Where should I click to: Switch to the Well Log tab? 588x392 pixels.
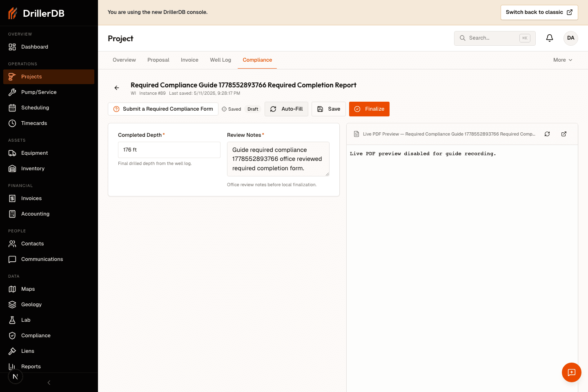(220, 60)
